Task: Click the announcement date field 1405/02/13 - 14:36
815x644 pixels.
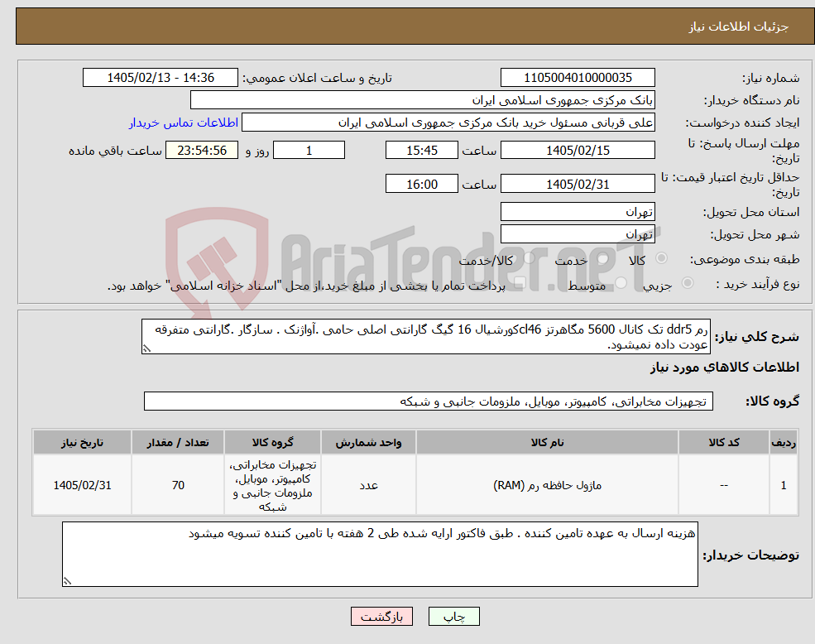Action: 160,78
